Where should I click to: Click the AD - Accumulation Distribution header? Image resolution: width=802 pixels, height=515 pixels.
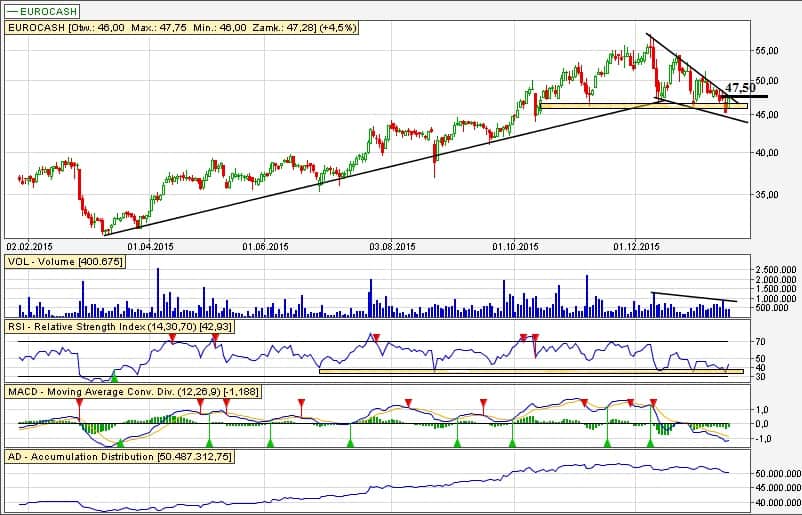[119, 456]
